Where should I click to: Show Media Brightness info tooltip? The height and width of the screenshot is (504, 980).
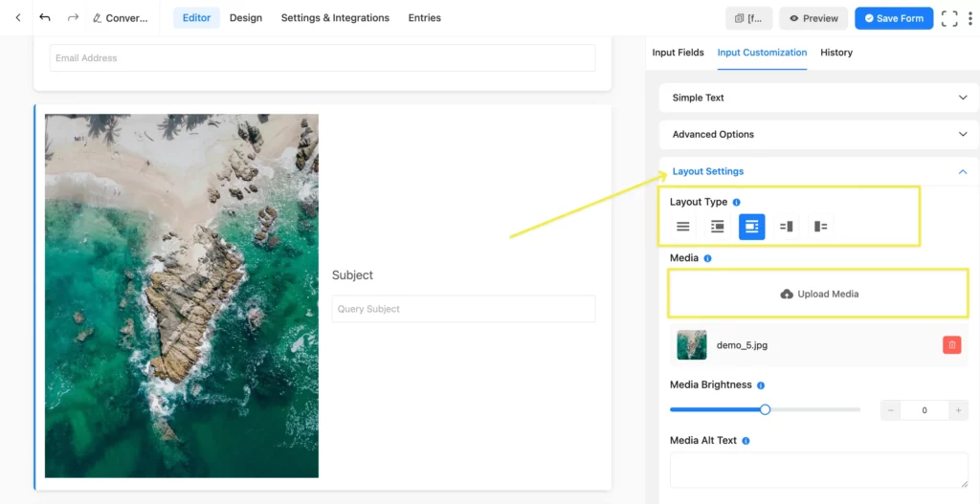click(761, 385)
